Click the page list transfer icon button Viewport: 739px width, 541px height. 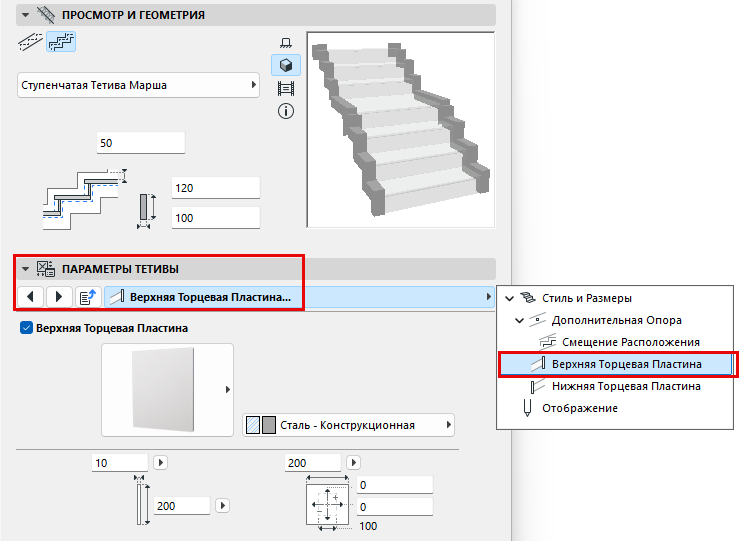click(88, 297)
